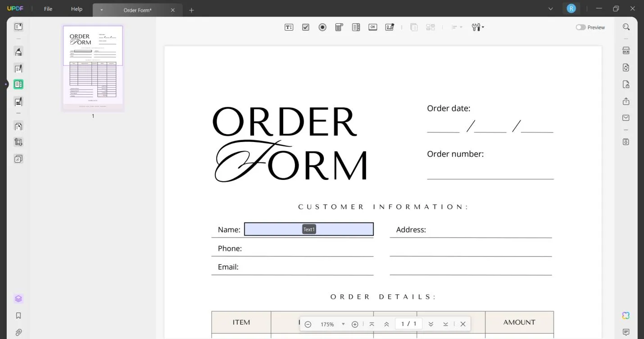Expand the tab list chevron in title bar
The width and height of the screenshot is (644, 339).
[x=551, y=9]
